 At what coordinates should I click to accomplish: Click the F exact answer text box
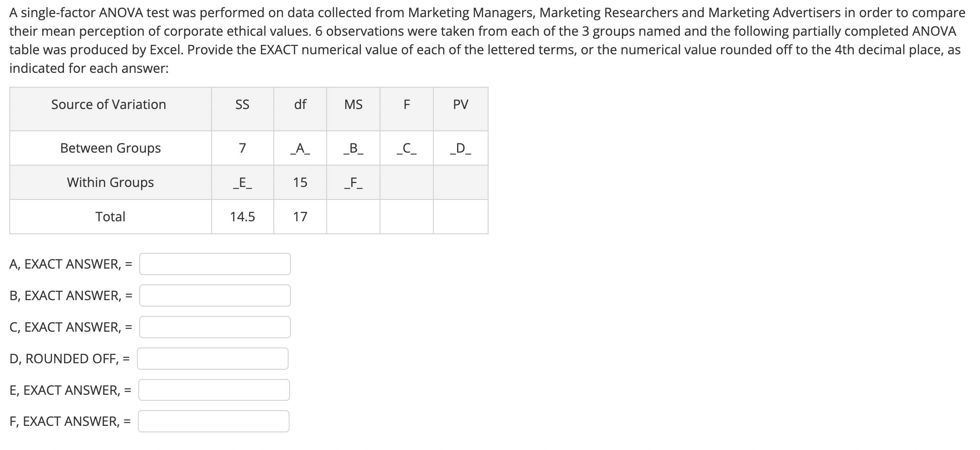click(213, 421)
